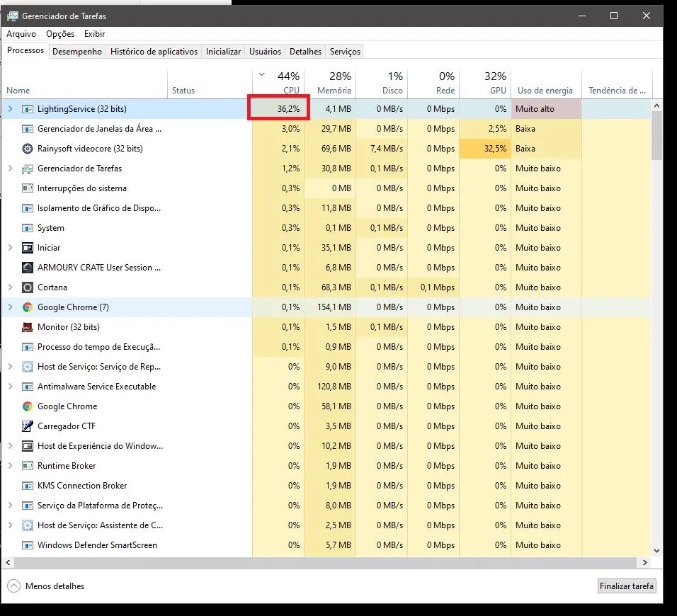Click the Iniciar process icon
This screenshot has width=677, height=616.
pyautogui.click(x=27, y=248)
